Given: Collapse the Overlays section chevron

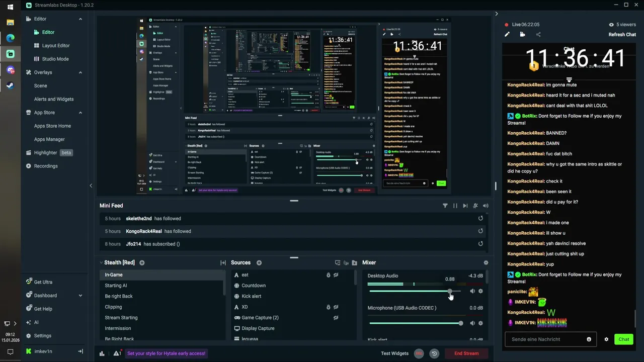Looking at the screenshot, I should [80, 72].
